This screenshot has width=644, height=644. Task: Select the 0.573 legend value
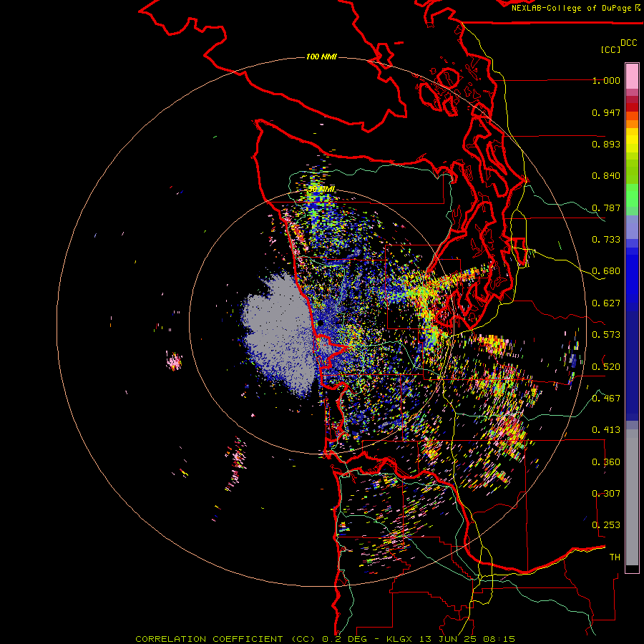[x=606, y=335]
